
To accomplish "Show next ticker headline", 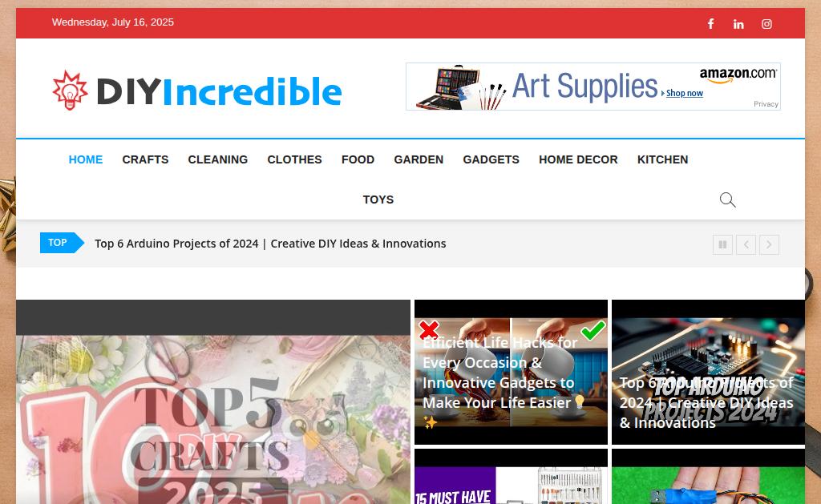I will 769,244.
